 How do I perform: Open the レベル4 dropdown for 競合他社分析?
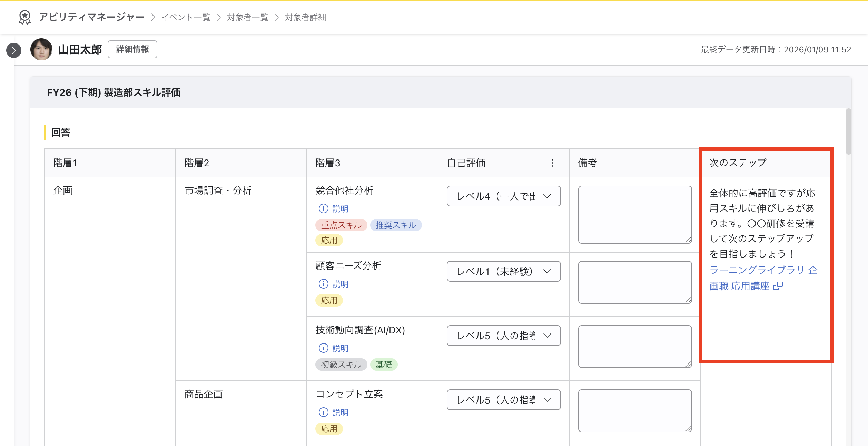[x=503, y=196]
